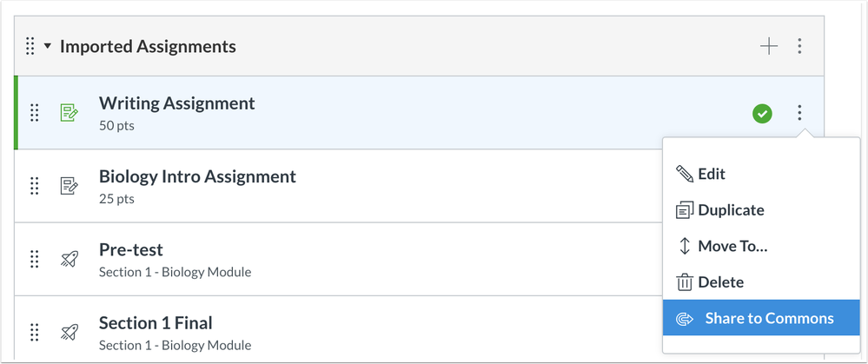Click drag handle beside Imported Assignments header
This screenshot has height=364, width=868.
click(30, 47)
